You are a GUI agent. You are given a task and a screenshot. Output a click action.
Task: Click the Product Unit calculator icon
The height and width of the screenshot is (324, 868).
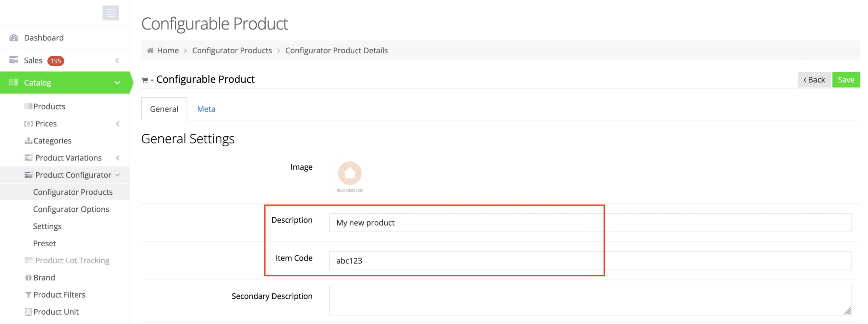28,312
